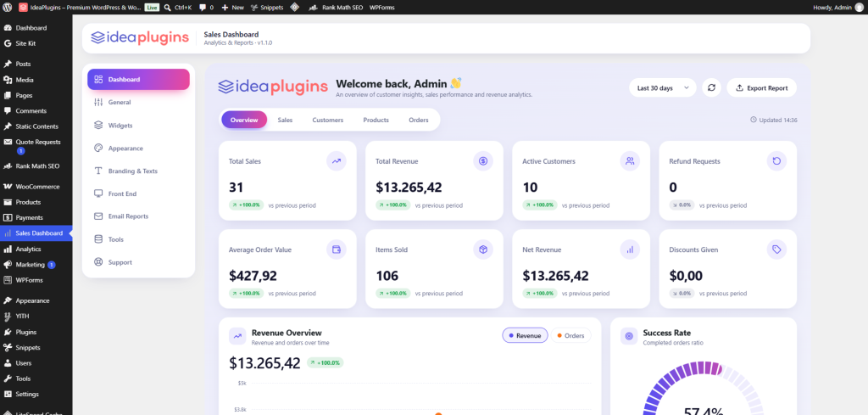868x415 pixels.
Task: Click the Active Customers people icon
Action: click(x=630, y=161)
